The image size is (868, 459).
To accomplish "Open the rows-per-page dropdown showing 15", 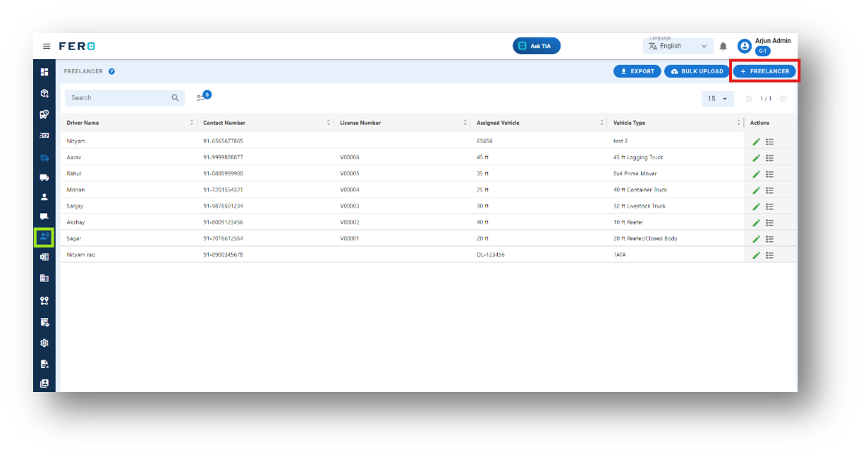I will pyautogui.click(x=717, y=99).
